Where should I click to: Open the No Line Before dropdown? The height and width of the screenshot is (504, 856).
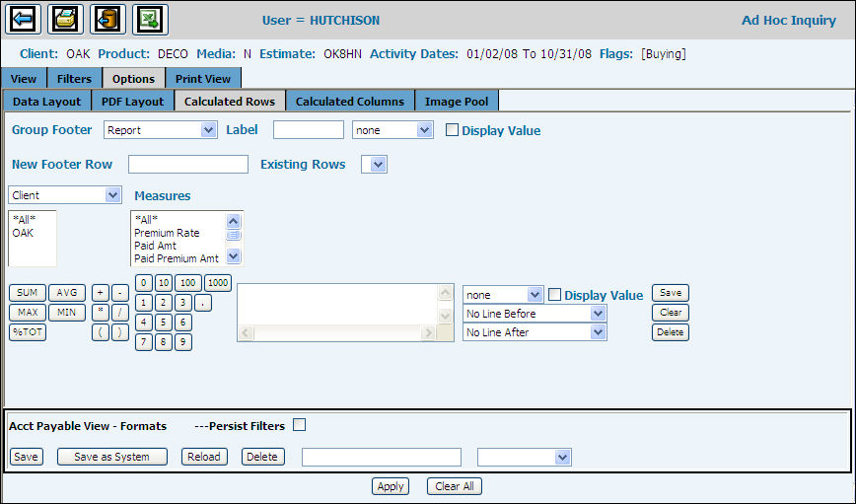click(535, 314)
